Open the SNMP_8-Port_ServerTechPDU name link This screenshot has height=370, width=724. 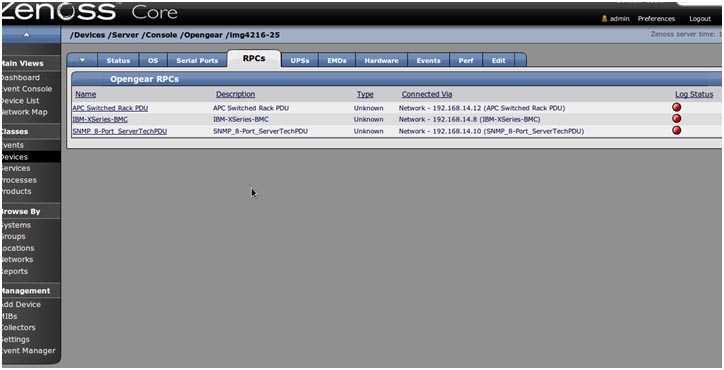coord(120,131)
